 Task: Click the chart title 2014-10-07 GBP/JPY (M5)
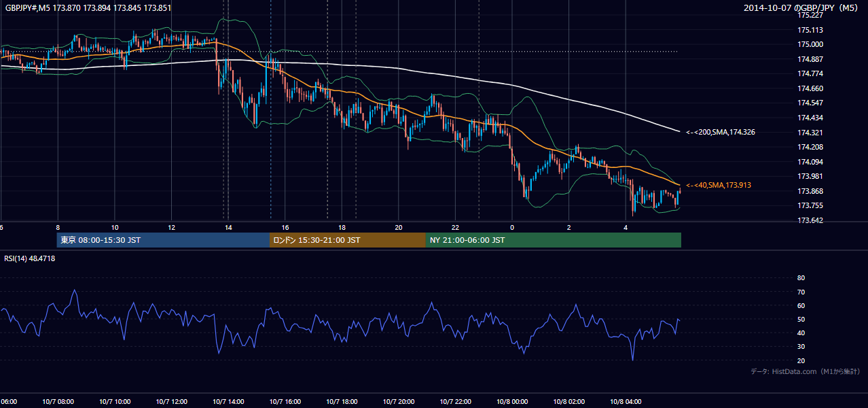(801, 8)
